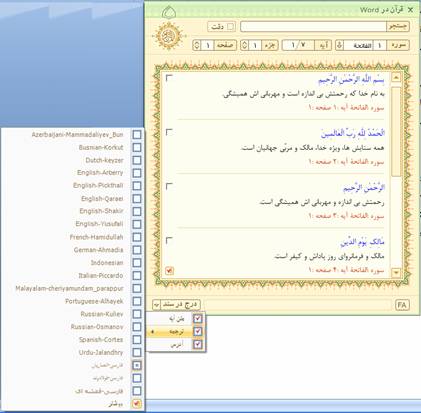This screenshot has width=421, height=413.
Task: Open the surah الفاتحة dropdown arrow
Action: click(x=339, y=45)
